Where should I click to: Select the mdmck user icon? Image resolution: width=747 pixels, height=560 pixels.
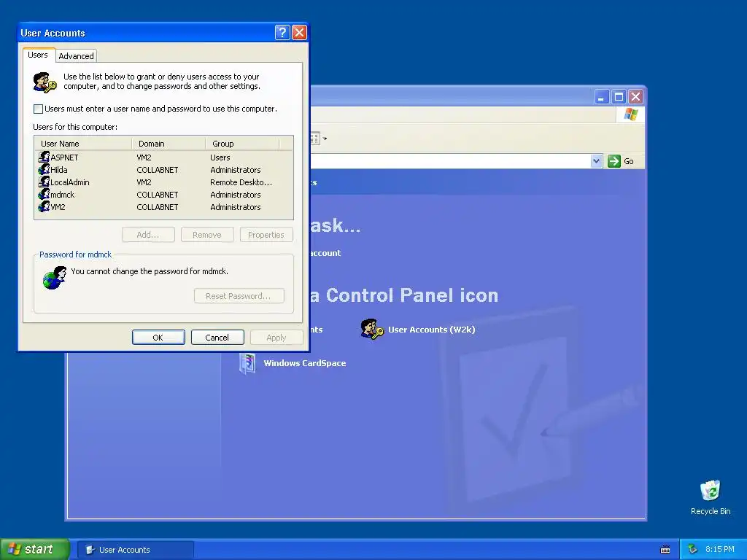click(x=44, y=194)
